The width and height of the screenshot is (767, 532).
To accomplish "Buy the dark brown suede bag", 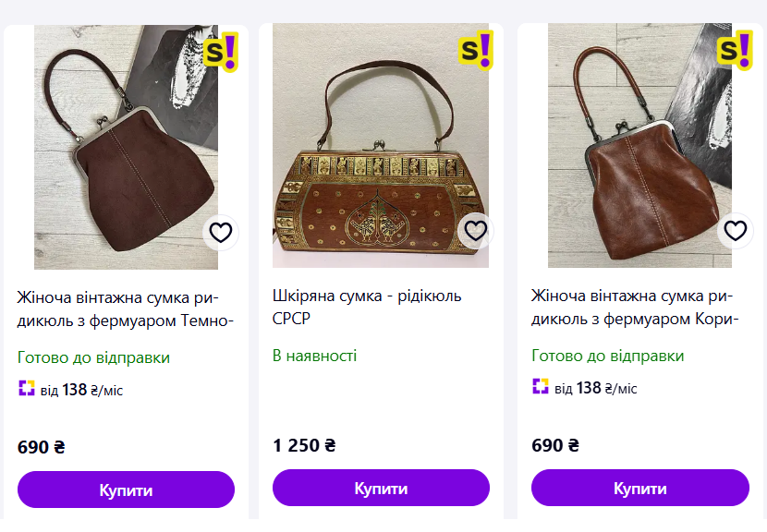I will [x=127, y=490].
